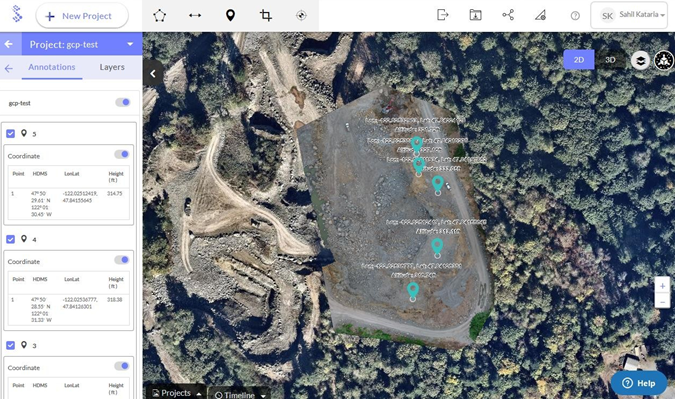
Task: Click the app logo
Action: pos(17,14)
